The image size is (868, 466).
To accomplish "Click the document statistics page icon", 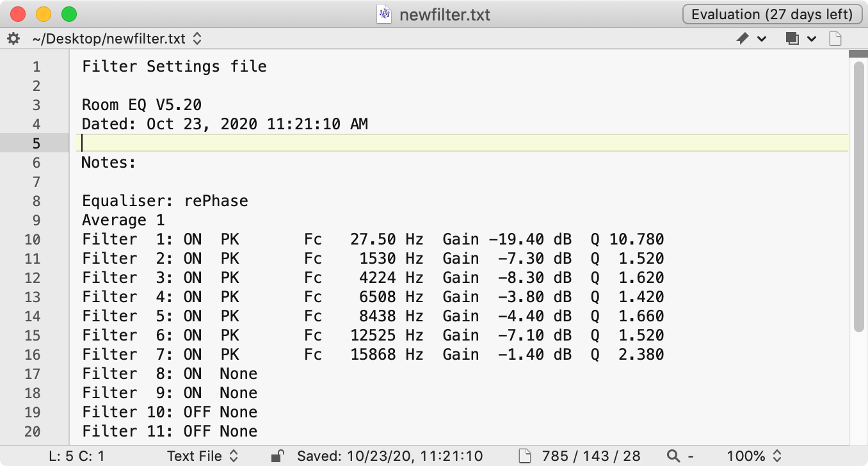I will click(x=525, y=456).
